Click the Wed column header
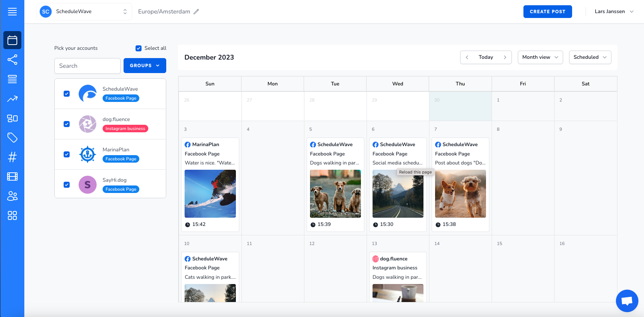This screenshot has height=317, width=644. [398, 84]
